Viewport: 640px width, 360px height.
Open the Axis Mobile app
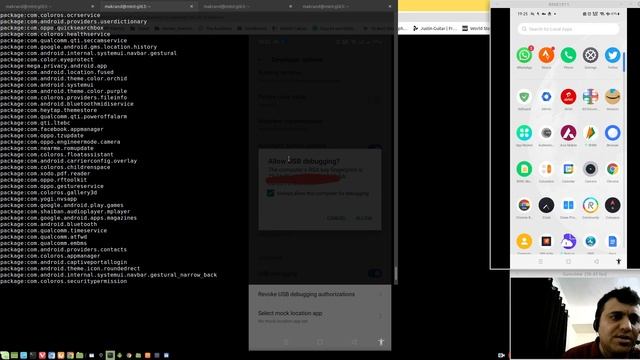pos(568,133)
